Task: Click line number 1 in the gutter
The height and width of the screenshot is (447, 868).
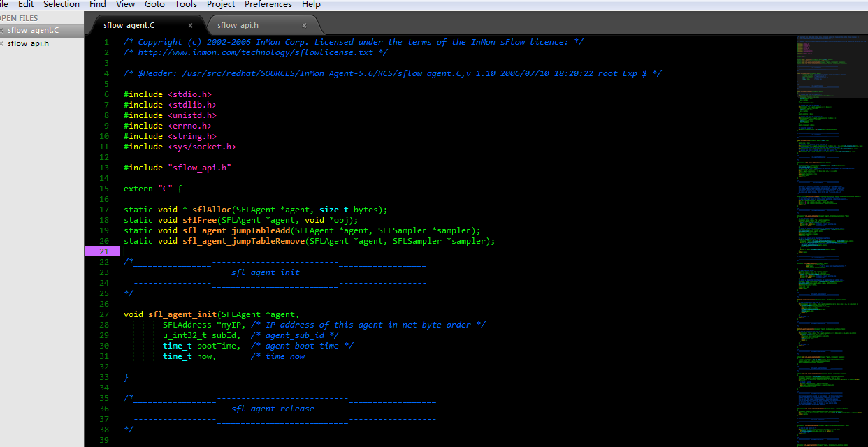Action: pos(106,42)
